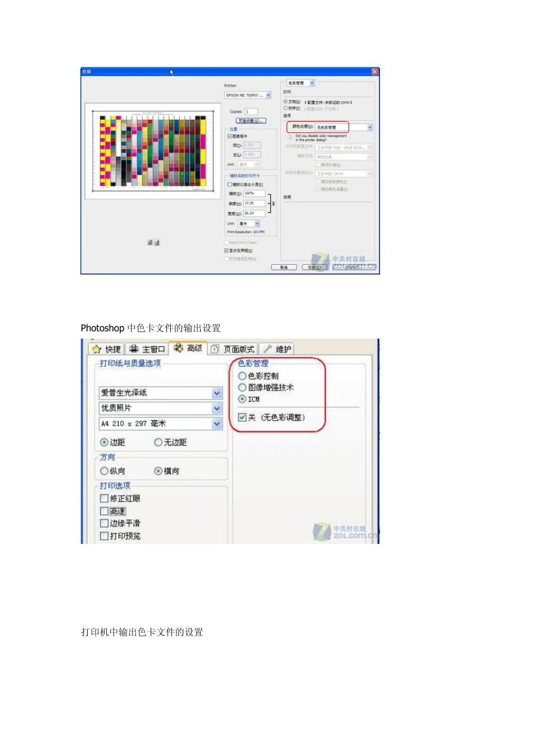This screenshot has width=534, height=756.
Task: Toggle the 图像居中 checkbox
Action: click(229, 136)
